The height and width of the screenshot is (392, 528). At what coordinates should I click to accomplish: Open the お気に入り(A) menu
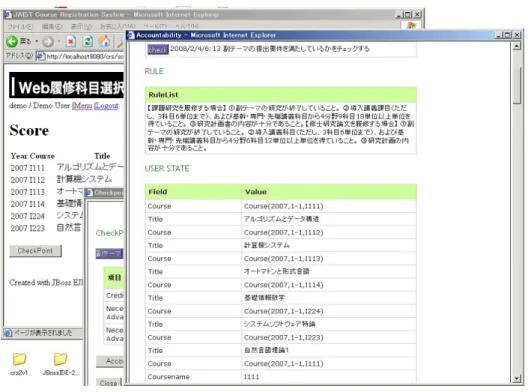118,26
